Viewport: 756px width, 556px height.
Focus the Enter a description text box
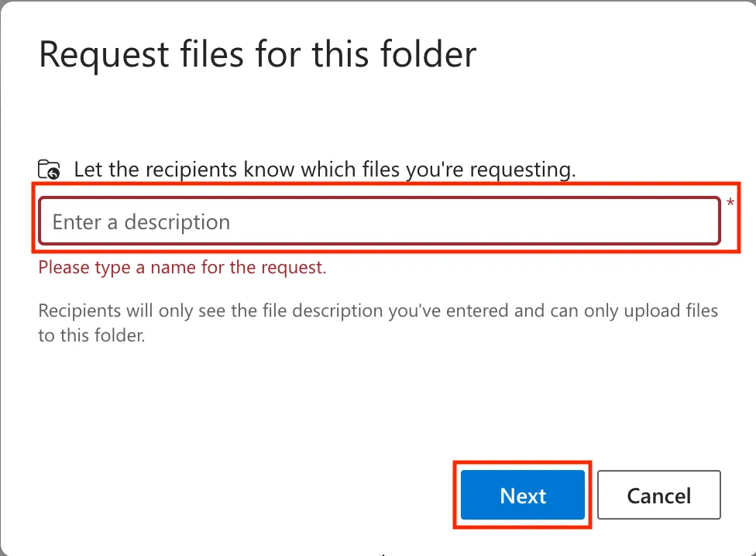pos(380,221)
